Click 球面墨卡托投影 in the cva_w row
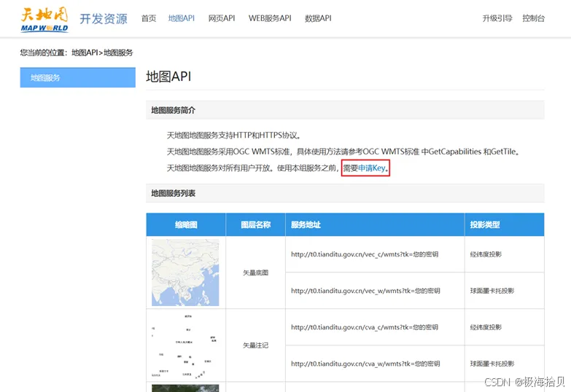This screenshot has height=392, width=571. (x=492, y=364)
